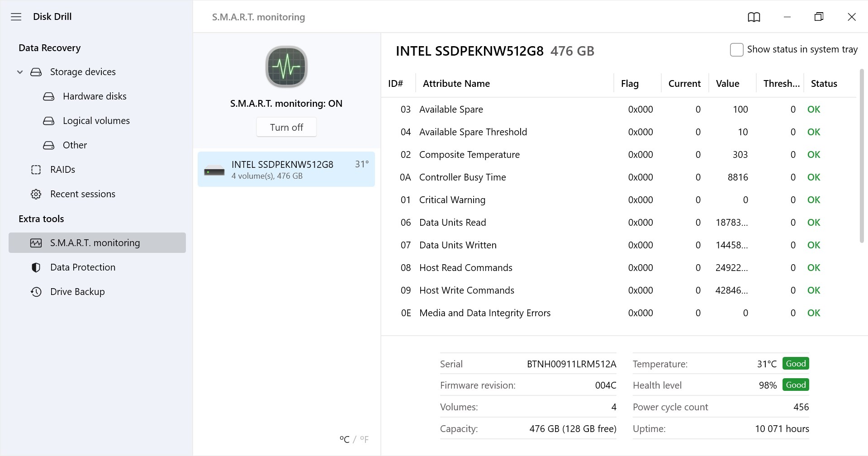
Task: Click the Health level Good badge
Action: (x=796, y=385)
